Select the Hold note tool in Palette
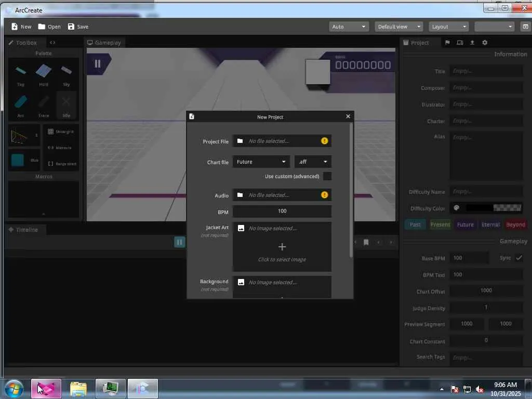Viewport: 532px width, 399px height. pyautogui.click(x=44, y=75)
